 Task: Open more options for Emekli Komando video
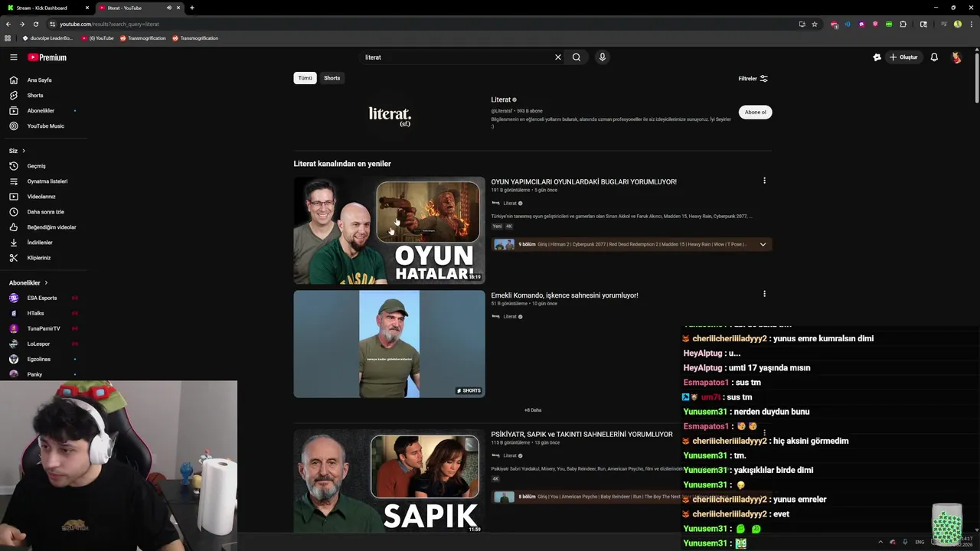click(x=764, y=294)
